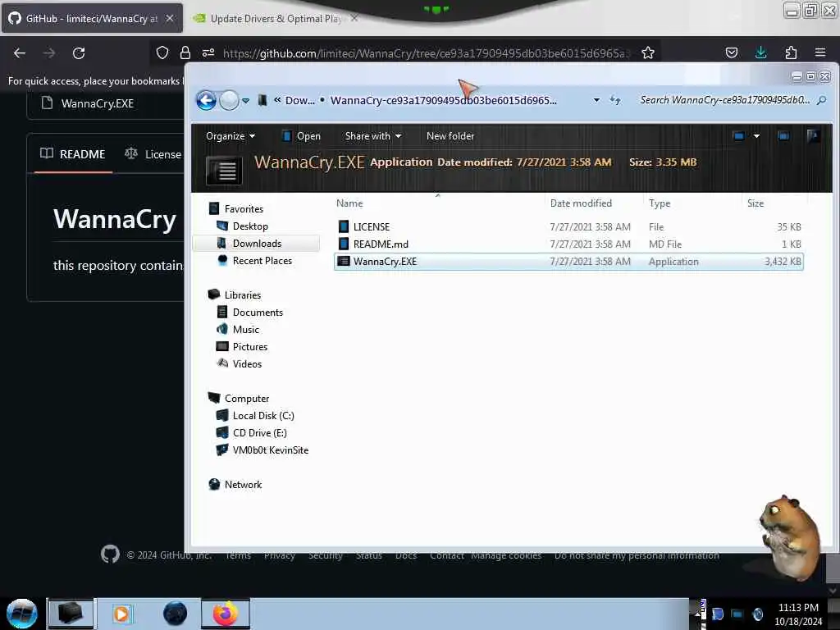
Task: Select README tab on GitHub page
Action: pos(73,154)
